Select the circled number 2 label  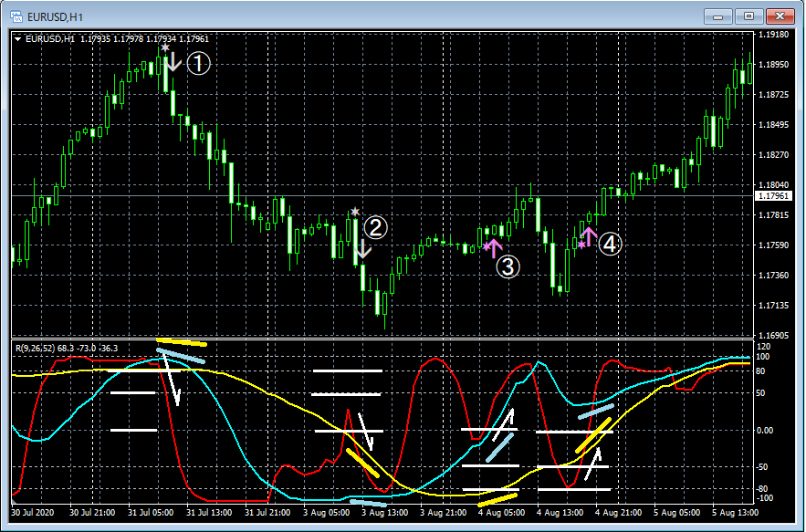pyautogui.click(x=375, y=228)
